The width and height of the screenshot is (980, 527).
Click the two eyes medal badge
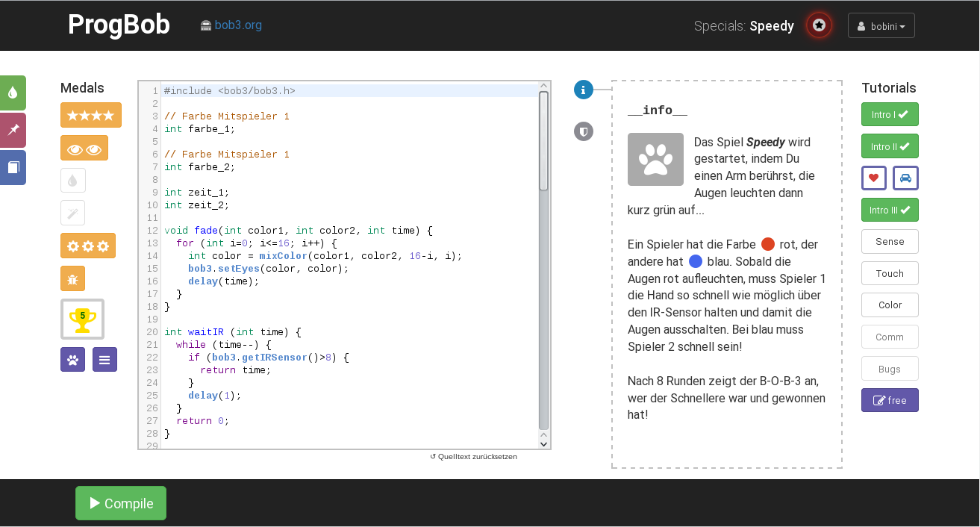click(84, 148)
